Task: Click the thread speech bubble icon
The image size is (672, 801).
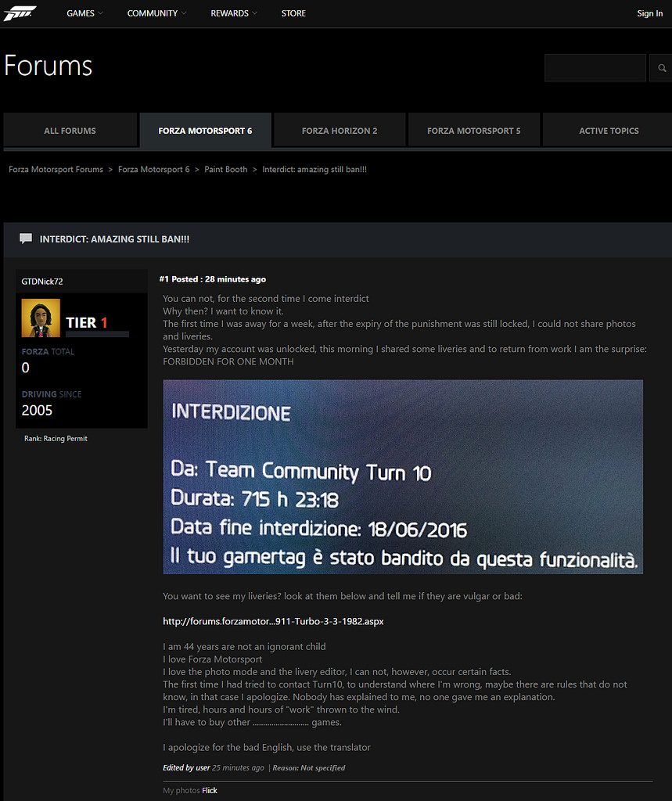Action: point(26,239)
